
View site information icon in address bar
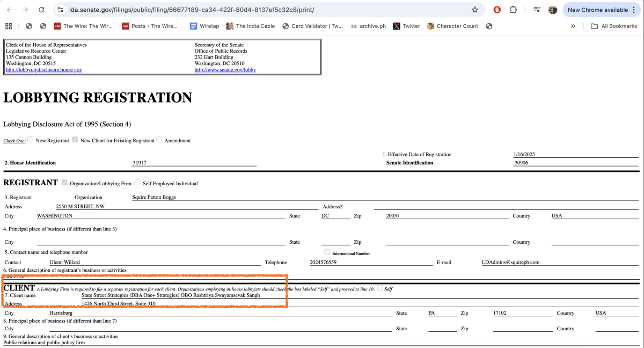point(61,10)
